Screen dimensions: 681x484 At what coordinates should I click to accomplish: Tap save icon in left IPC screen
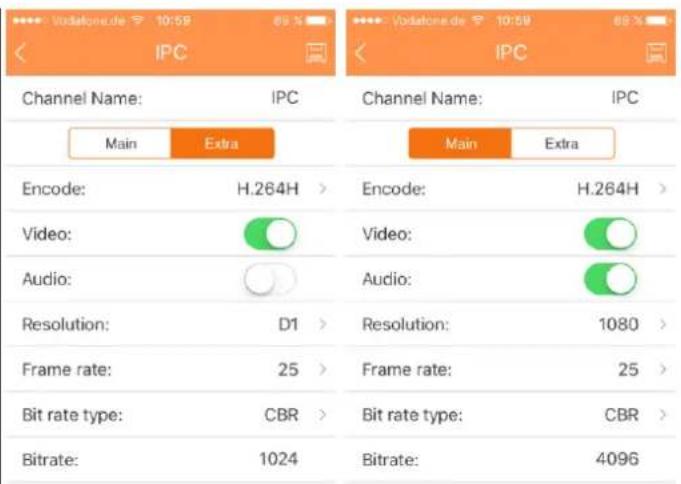coord(316,53)
